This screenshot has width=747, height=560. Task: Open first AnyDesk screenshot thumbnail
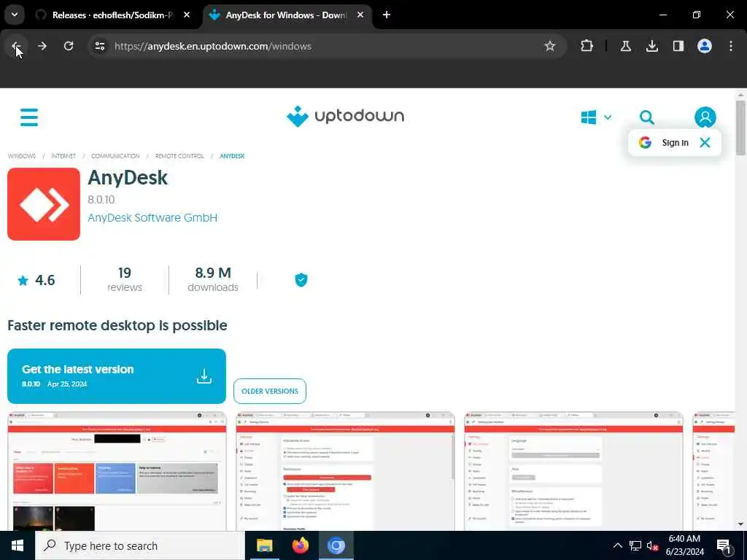117,471
